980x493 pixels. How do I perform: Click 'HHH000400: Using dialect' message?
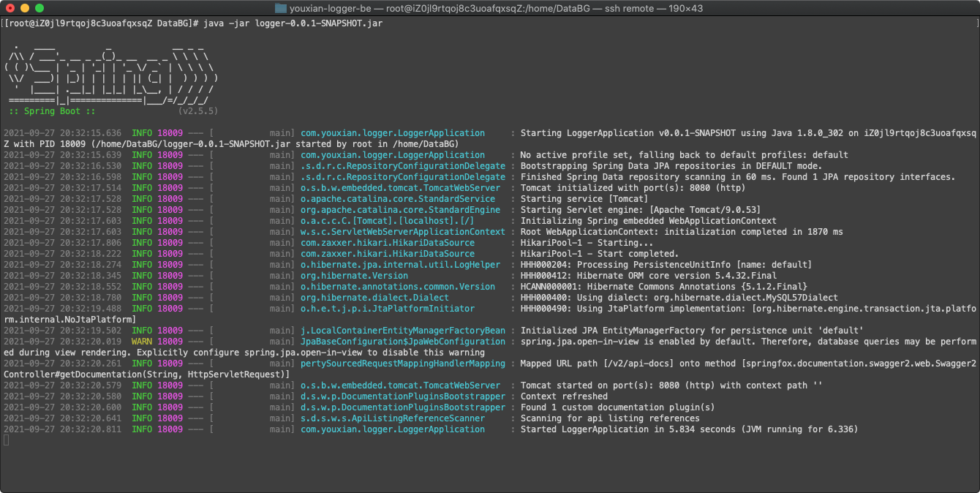[679, 298]
